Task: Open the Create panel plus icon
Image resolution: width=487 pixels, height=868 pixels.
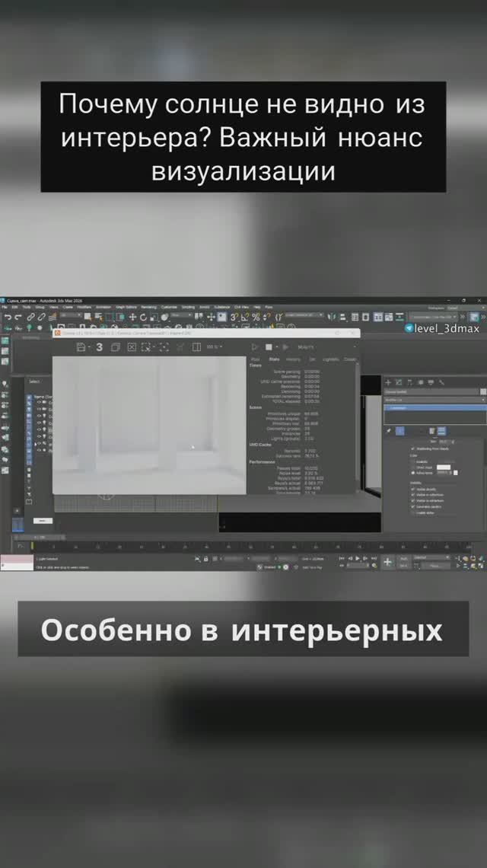Action: (x=389, y=382)
